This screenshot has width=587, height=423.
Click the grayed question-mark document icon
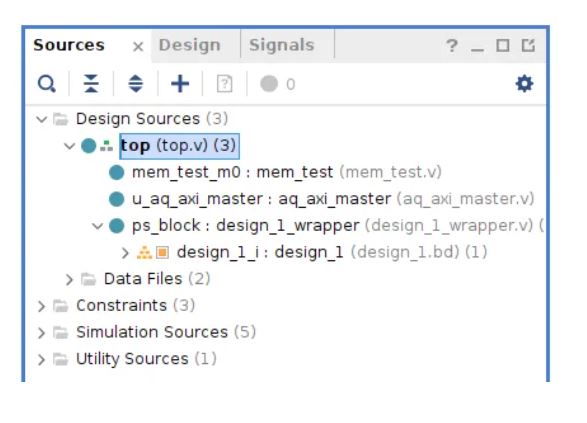(x=225, y=83)
